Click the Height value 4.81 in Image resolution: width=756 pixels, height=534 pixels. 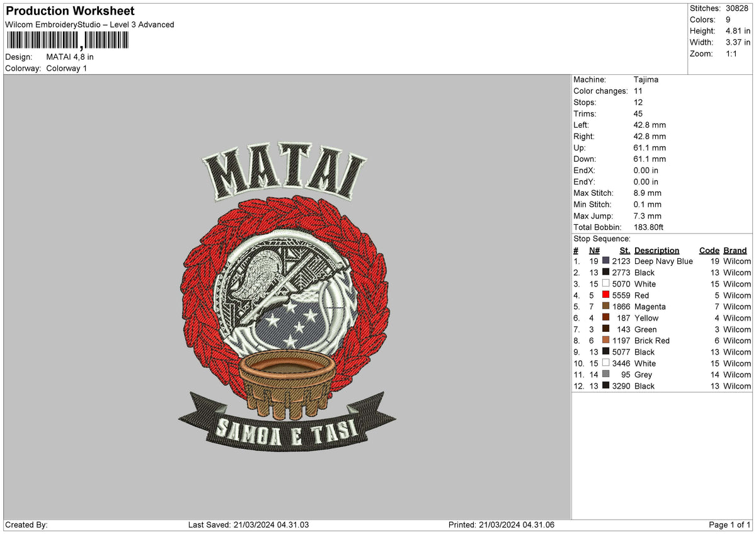pyautogui.click(x=738, y=31)
